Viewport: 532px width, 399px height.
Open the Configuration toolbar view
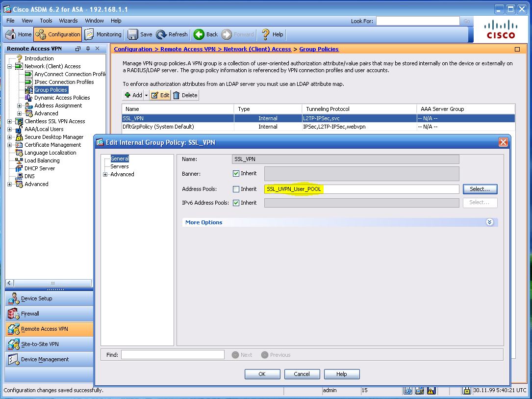(x=58, y=34)
